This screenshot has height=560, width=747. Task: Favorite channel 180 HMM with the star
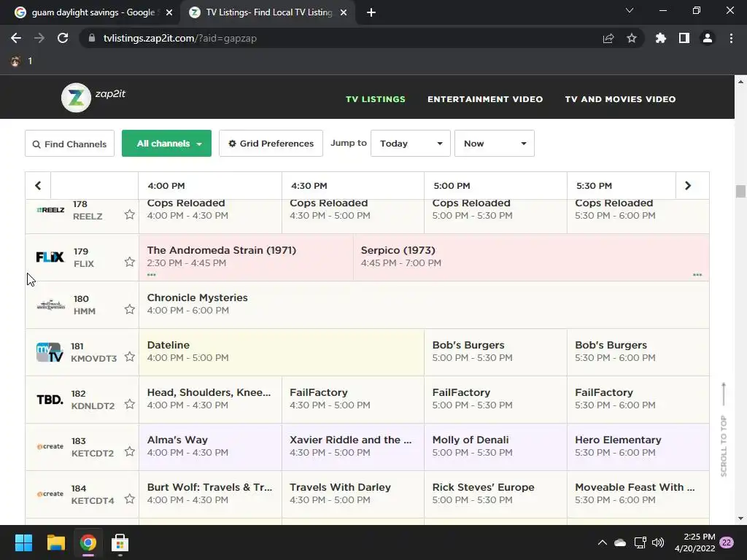(130, 309)
